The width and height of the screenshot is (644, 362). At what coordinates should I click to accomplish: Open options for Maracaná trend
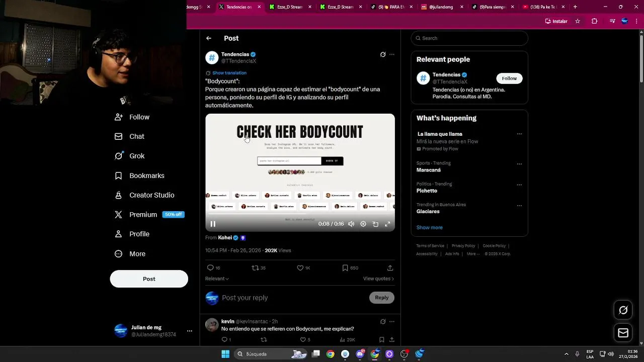pos(519,164)
